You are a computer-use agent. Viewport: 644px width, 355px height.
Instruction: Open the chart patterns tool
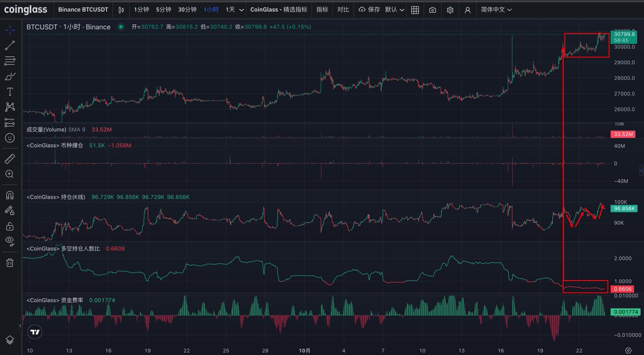tap(10, 107)
